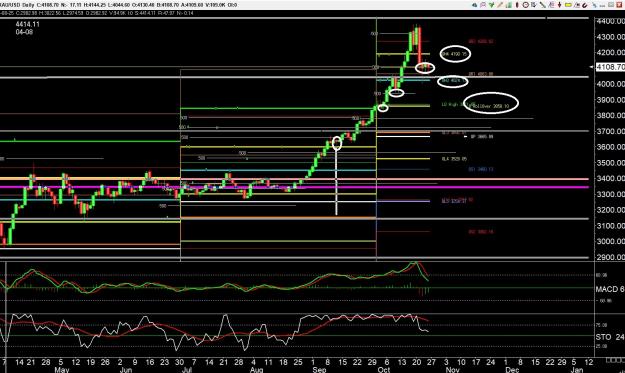Click the 4200.00 price axis label
625x373 pixels.
tap(611, 53)
